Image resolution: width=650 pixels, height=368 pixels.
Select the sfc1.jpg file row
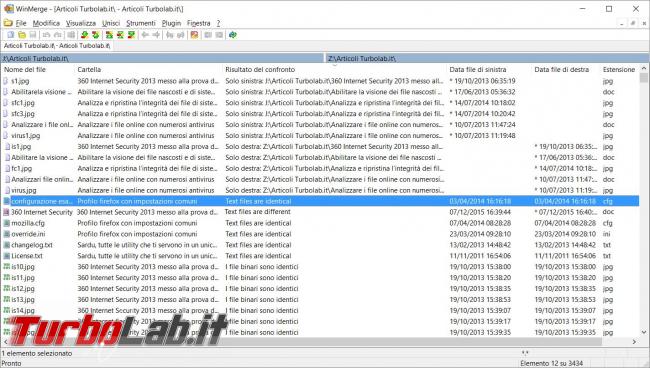[319, 103]
